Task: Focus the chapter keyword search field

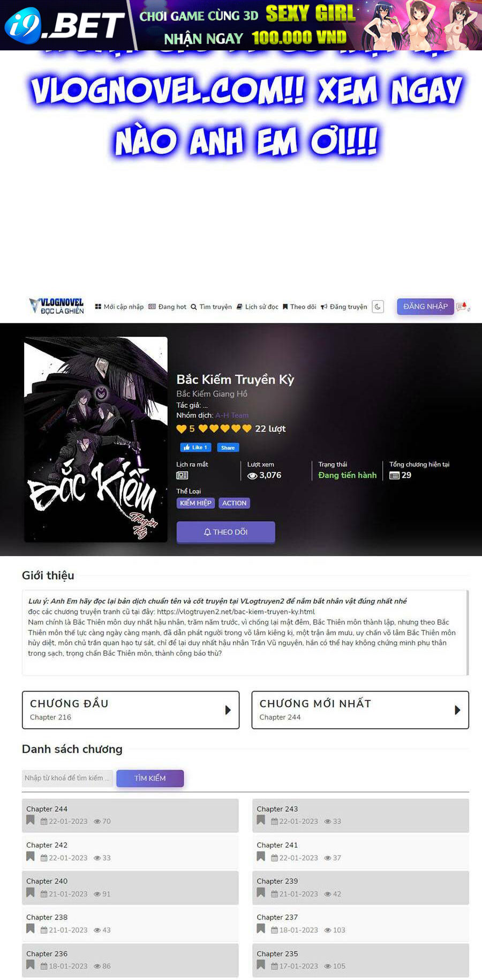Action: pos(67,778)
